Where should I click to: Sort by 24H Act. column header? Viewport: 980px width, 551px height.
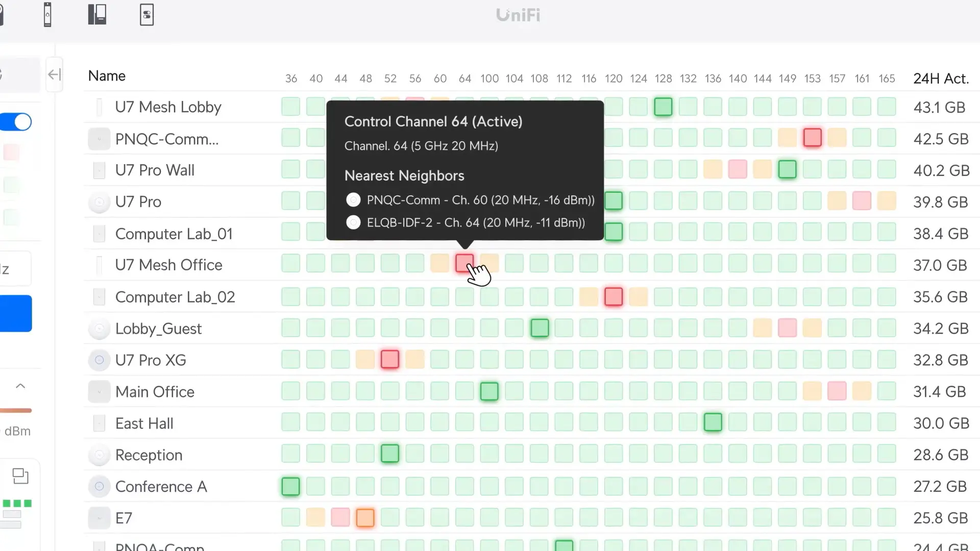pos(941,79)
